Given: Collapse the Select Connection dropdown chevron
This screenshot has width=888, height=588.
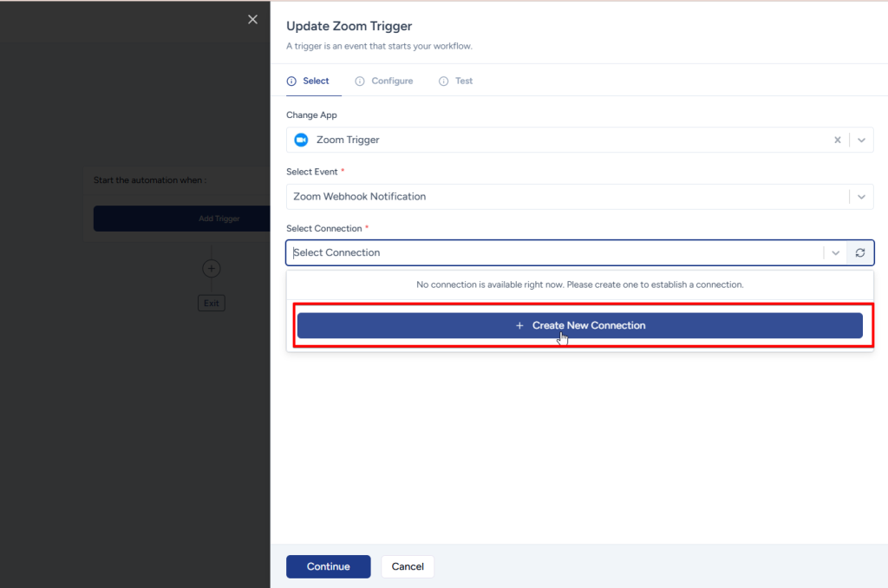Looking at the screenshot, I should tap(835, 252).
